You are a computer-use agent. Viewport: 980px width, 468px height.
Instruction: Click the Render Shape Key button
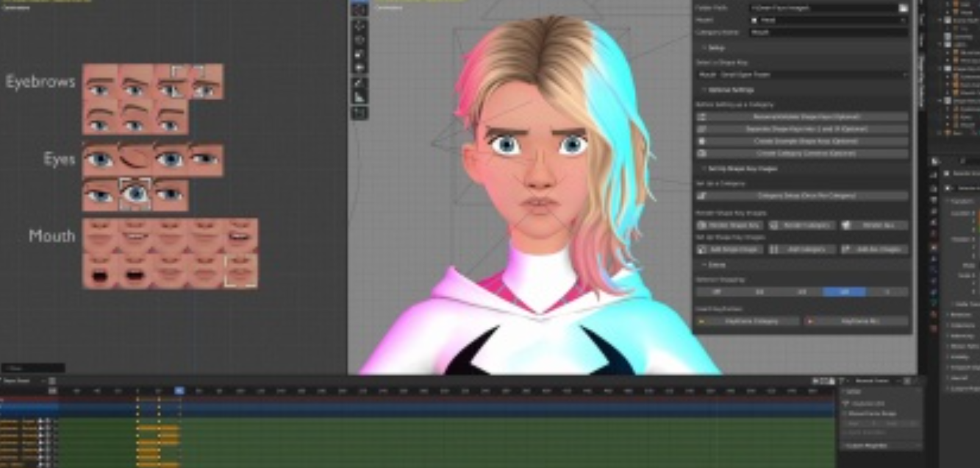click(729, 225)
